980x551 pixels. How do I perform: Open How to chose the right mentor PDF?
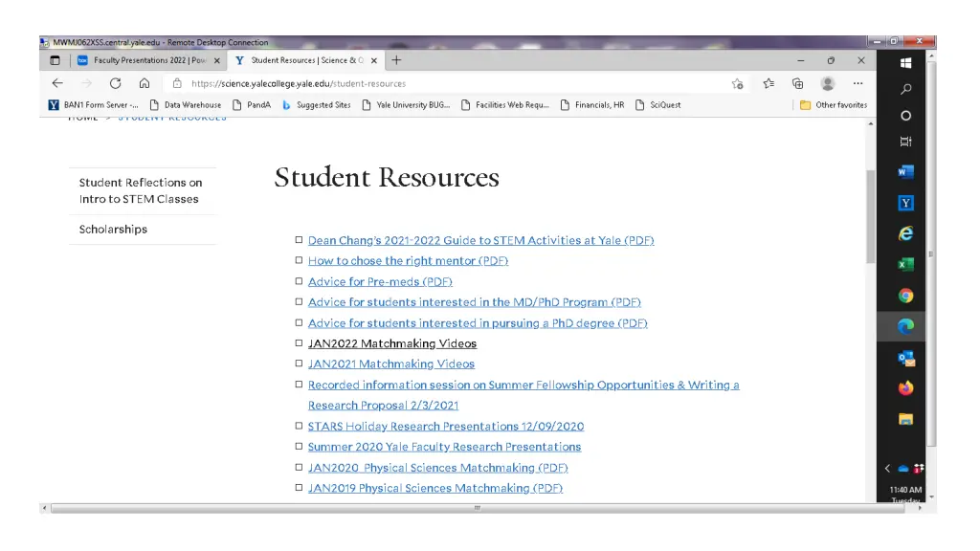pyautogui.click(x=408, y=260)
